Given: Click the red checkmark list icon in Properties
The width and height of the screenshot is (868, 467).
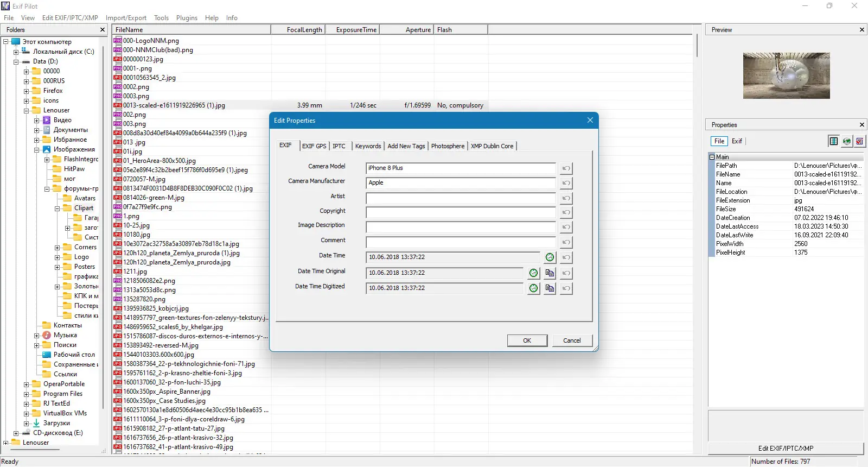Looking at the screenshot, I should [860, 141].
